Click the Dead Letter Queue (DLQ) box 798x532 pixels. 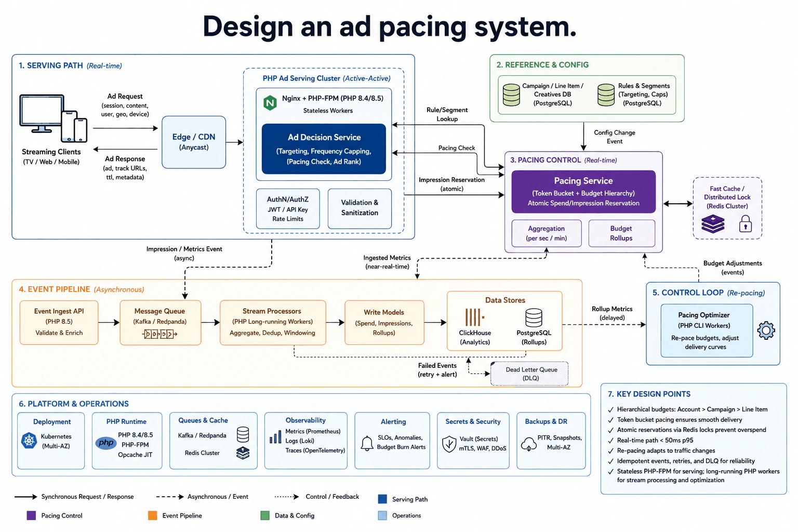tap(529, 374)
